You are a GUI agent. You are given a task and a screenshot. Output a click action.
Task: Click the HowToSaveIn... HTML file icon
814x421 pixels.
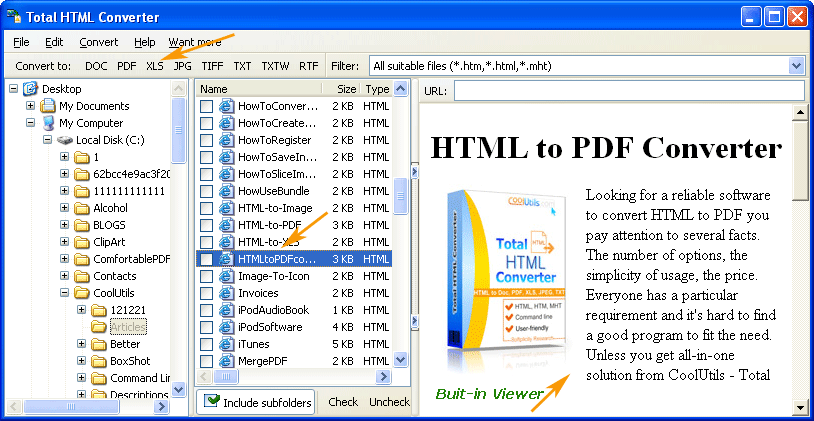point(225,157)
